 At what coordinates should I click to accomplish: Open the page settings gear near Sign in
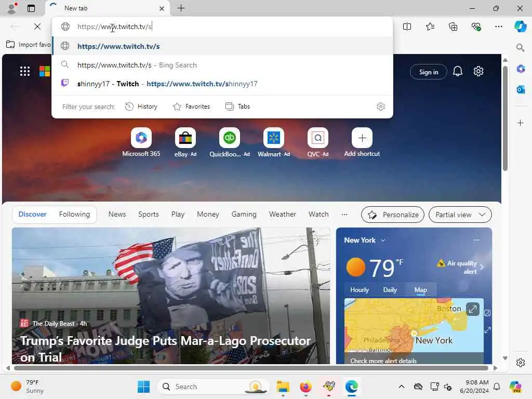pos(478,71)
